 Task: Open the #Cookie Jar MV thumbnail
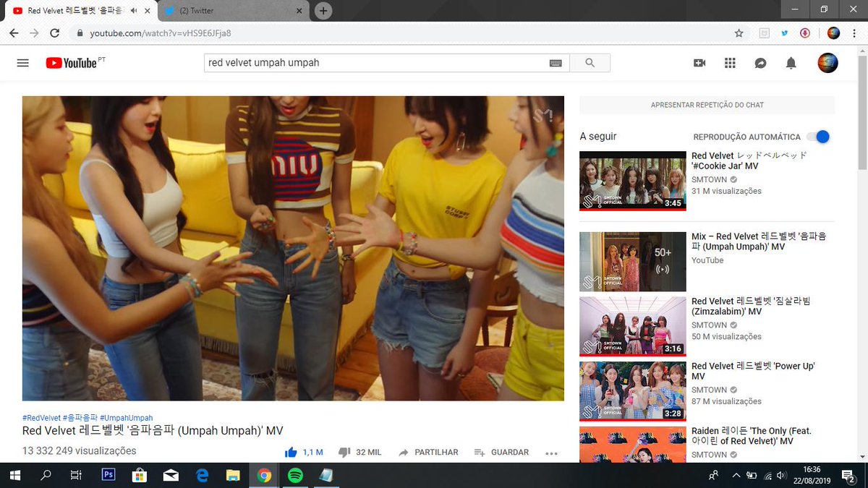(x=632, y=181)
